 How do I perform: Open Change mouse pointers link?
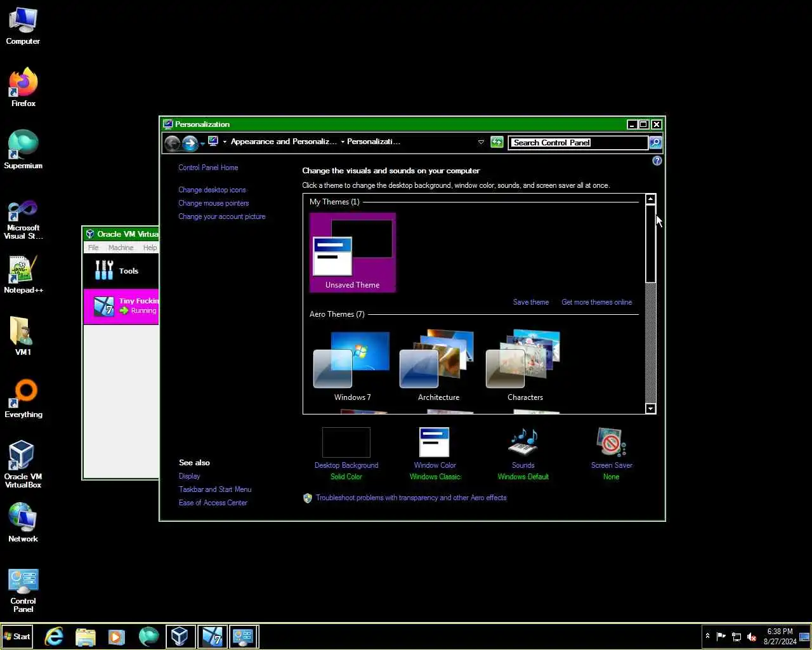coord(213,203)
